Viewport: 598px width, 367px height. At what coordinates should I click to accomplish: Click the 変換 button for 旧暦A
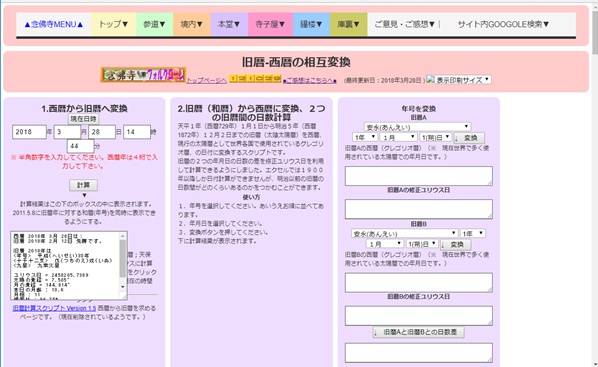point(469,138)
